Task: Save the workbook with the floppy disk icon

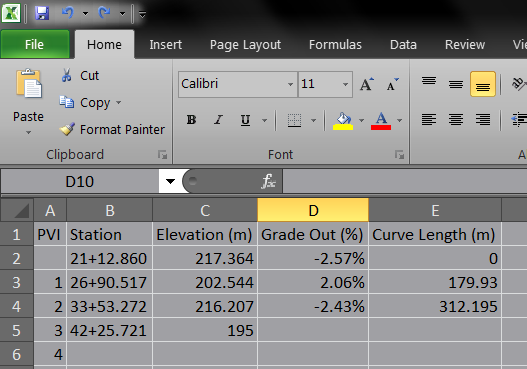Action: click(42, 13)
